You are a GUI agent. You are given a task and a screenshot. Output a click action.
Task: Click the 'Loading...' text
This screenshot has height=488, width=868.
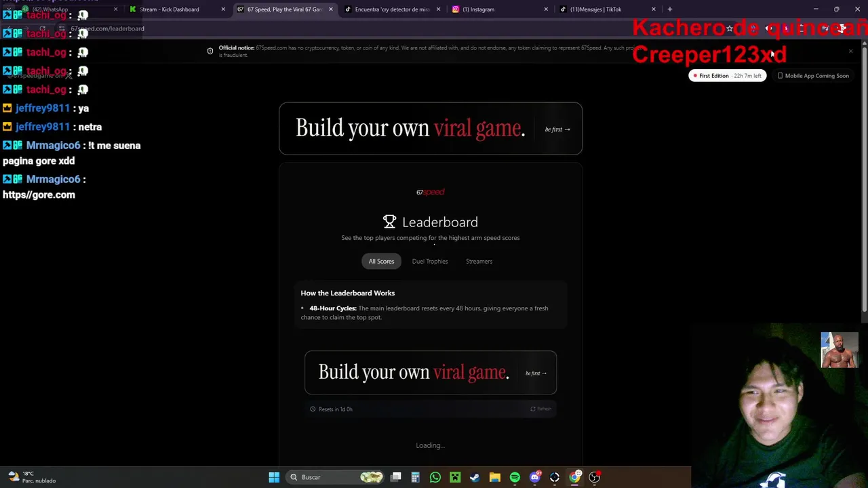(x=431, y=445)
